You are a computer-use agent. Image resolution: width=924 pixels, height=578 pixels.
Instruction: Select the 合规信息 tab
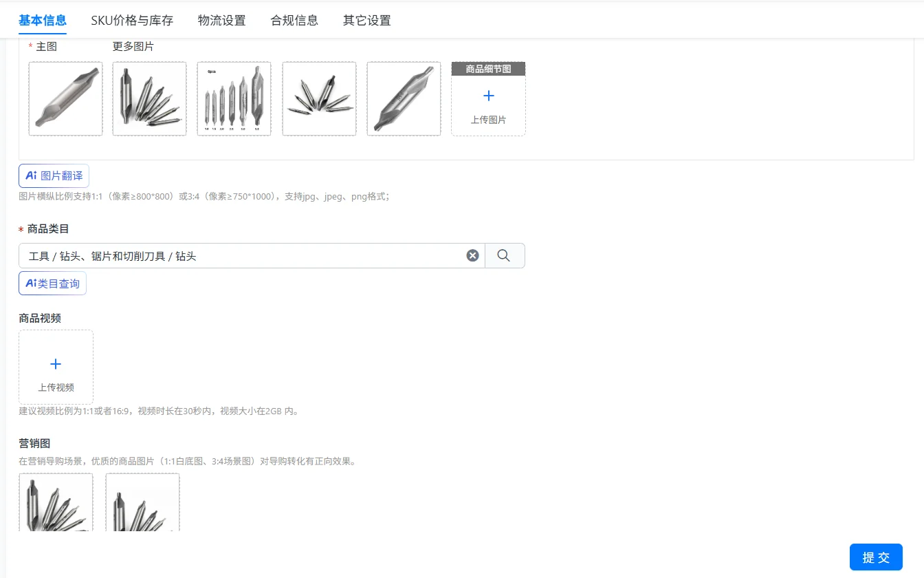(x=294, y=21)
